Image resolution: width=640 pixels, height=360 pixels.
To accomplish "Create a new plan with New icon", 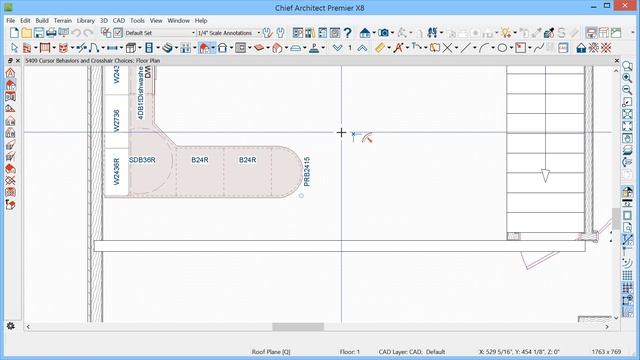I will (14, 33).
